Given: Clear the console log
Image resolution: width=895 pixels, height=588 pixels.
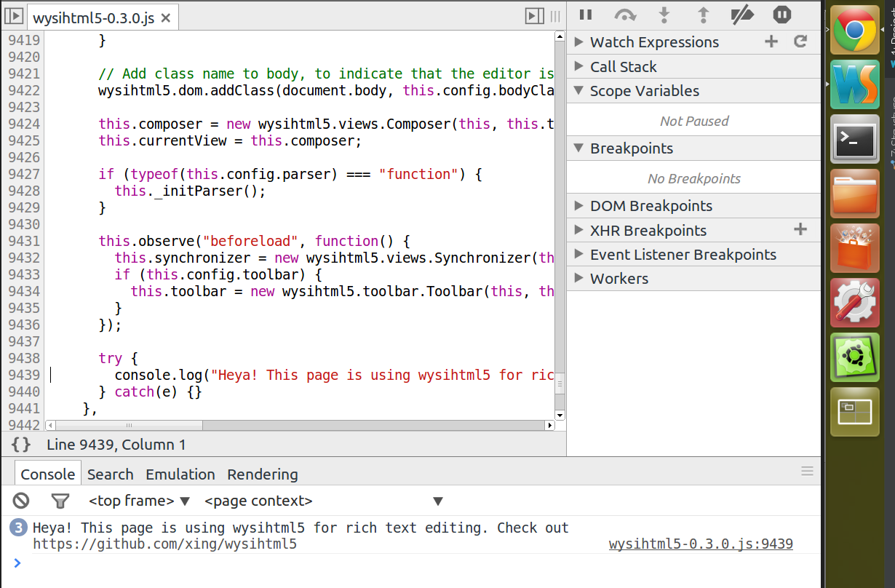Looking at the screenshot, I should [21, 501].
